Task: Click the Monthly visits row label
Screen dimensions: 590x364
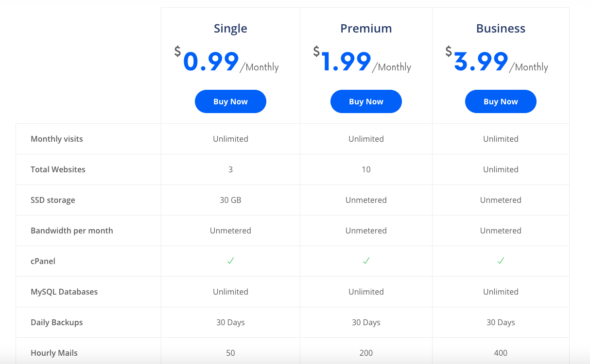Action: pyautogui.click(x=56, y=138)
